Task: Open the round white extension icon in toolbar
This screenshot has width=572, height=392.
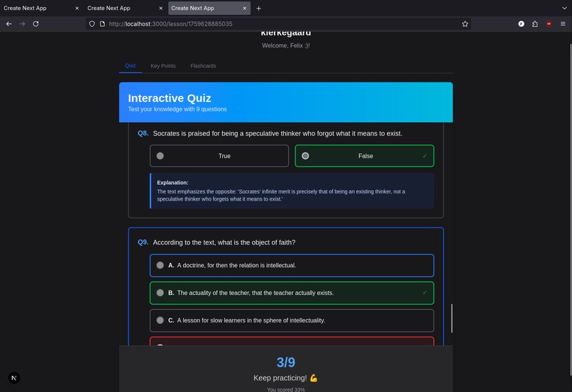Action: 522,23
